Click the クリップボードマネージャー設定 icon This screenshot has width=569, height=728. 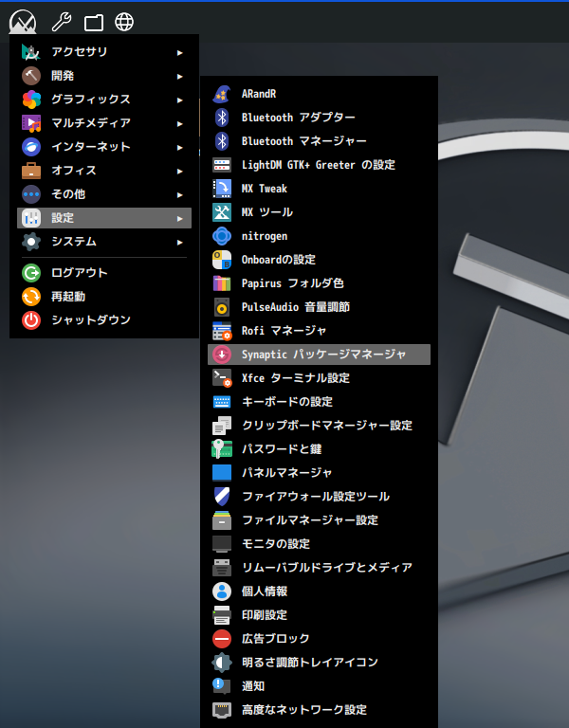222,426
